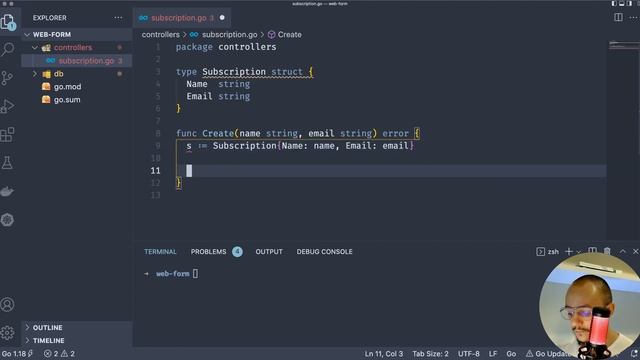Click the text 'package controllers'

tap(226, 47)
